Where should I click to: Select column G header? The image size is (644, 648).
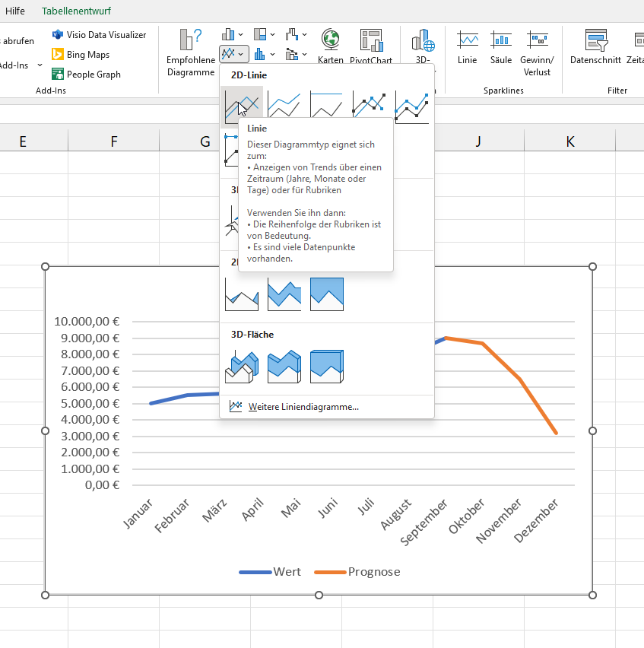(205, 141)
